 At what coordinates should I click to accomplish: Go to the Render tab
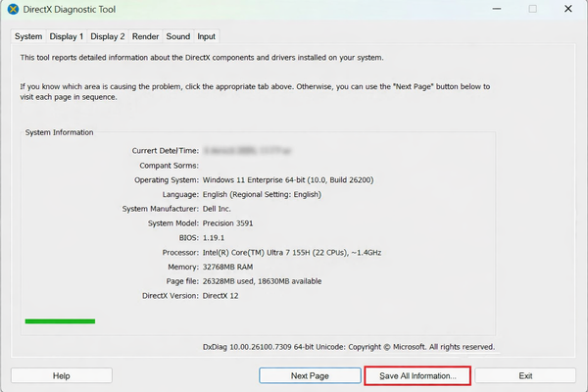point(145,36)
